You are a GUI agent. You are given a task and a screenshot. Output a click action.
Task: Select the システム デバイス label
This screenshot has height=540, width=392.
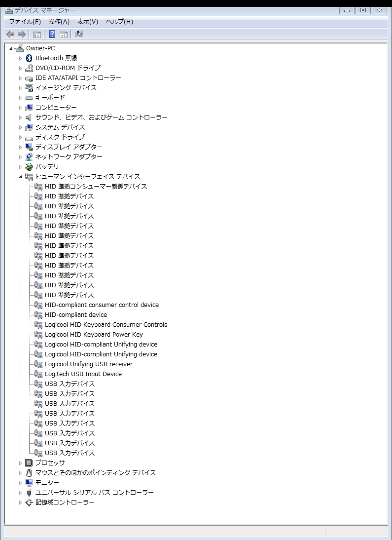tap(60, 127)
